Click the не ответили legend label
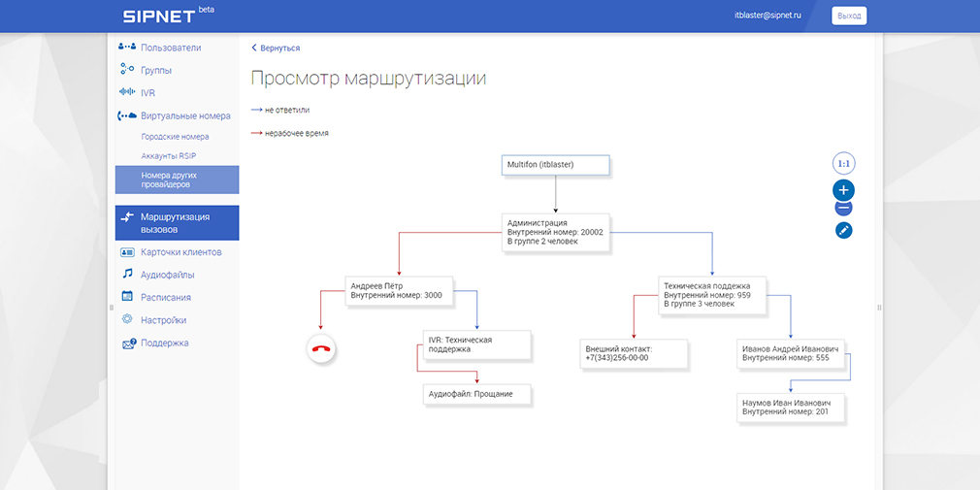Image resolution: width=980 pixels, height=490 pixels. [x=287, y=110]
